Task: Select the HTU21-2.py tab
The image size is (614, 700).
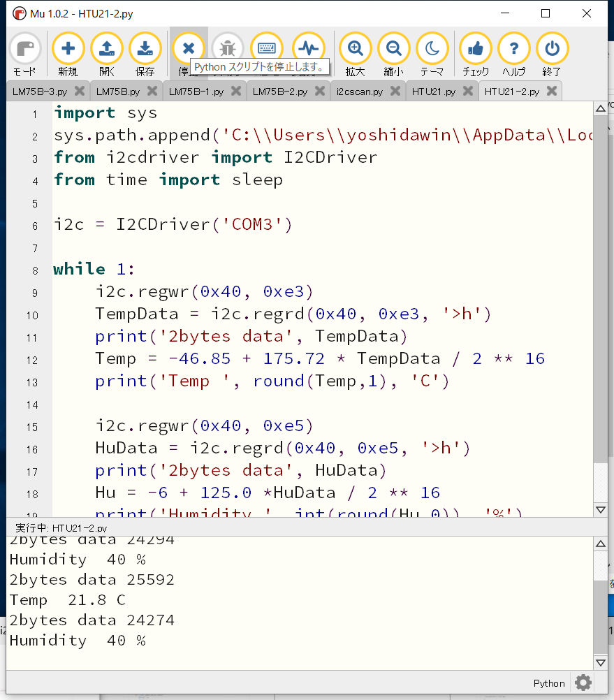Action: tap(512, 92)
